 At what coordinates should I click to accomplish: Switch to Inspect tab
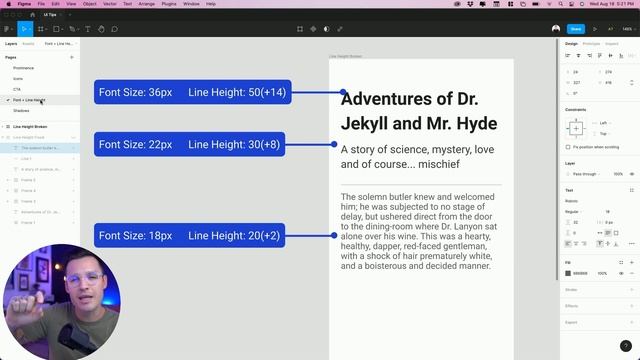point(611,44)
